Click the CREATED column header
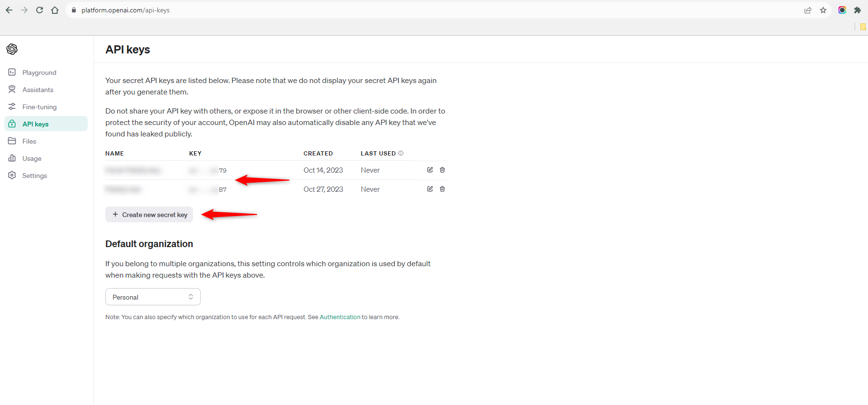 pyautogui.click(x=318, y=154)
